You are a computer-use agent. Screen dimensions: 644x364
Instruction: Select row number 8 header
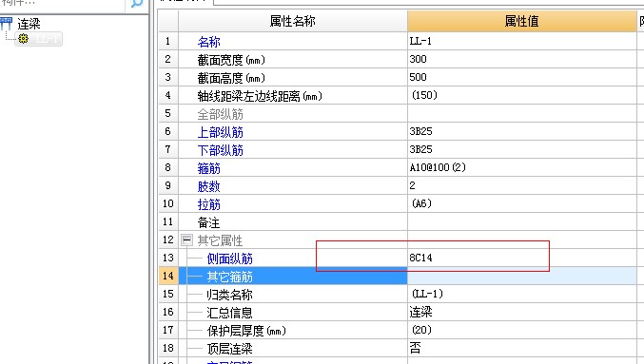(168, 167)
